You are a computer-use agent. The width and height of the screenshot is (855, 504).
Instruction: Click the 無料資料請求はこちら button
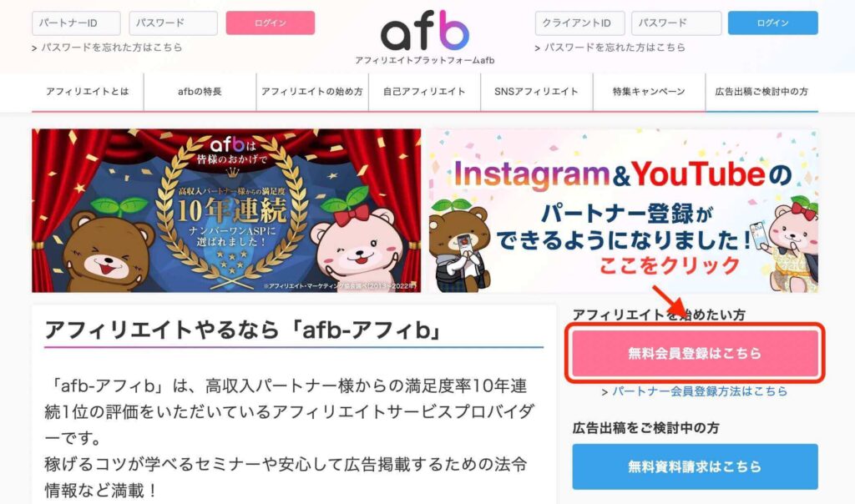(696, 466)
